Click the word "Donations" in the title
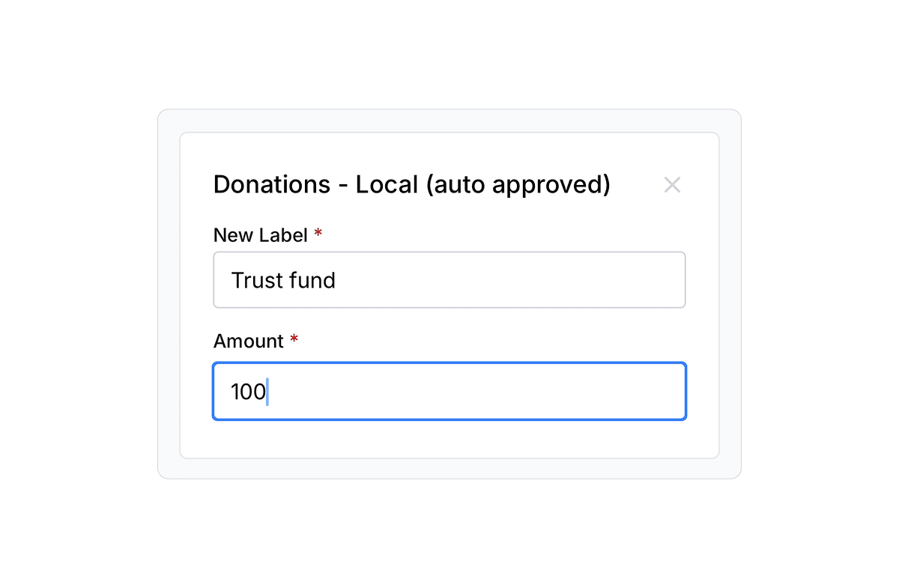 271,184
